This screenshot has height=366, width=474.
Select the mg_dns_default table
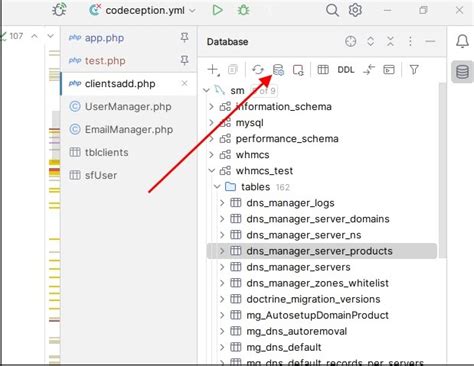[284, 347]
